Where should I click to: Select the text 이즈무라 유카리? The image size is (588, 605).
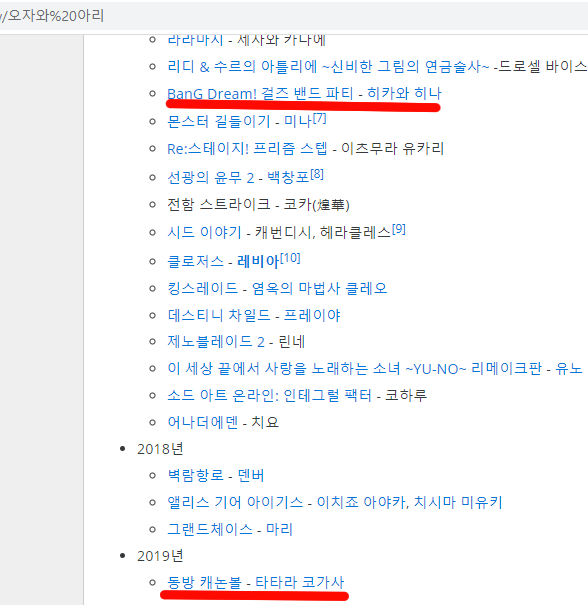(392, 149)
